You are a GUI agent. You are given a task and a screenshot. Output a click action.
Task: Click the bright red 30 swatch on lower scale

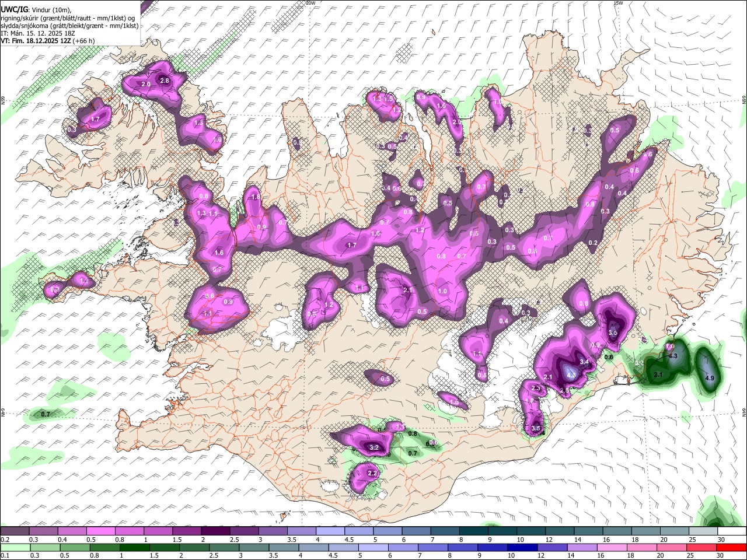(x=731, y=547)
